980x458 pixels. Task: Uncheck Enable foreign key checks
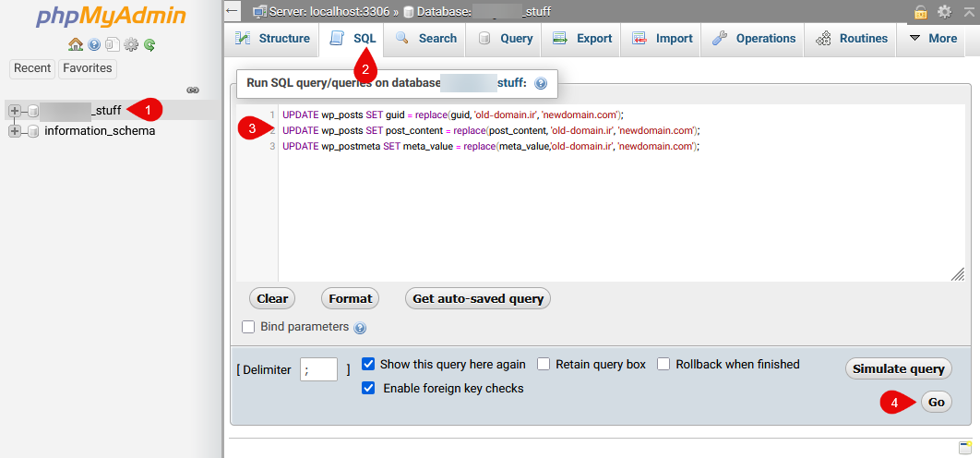point(368,388)
